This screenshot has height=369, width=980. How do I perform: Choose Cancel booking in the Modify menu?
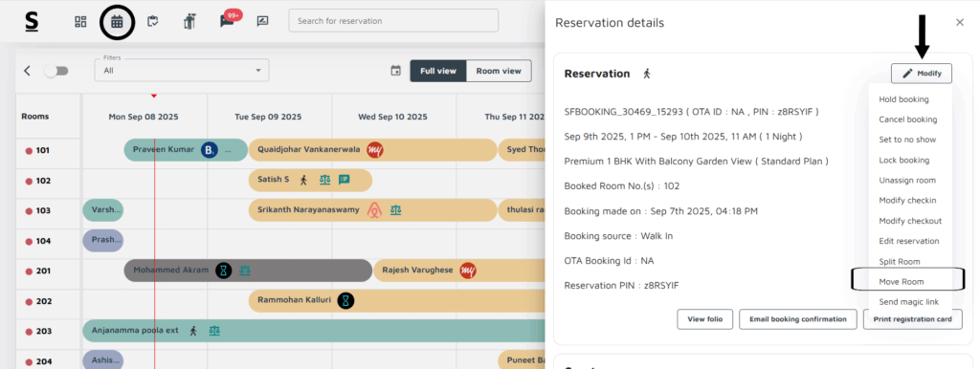point(907,119)
